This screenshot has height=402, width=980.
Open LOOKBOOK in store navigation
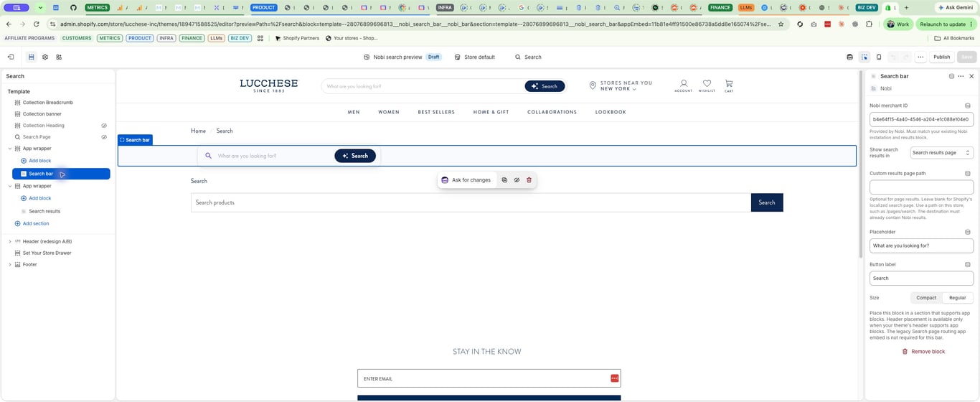tap(611, 112)
